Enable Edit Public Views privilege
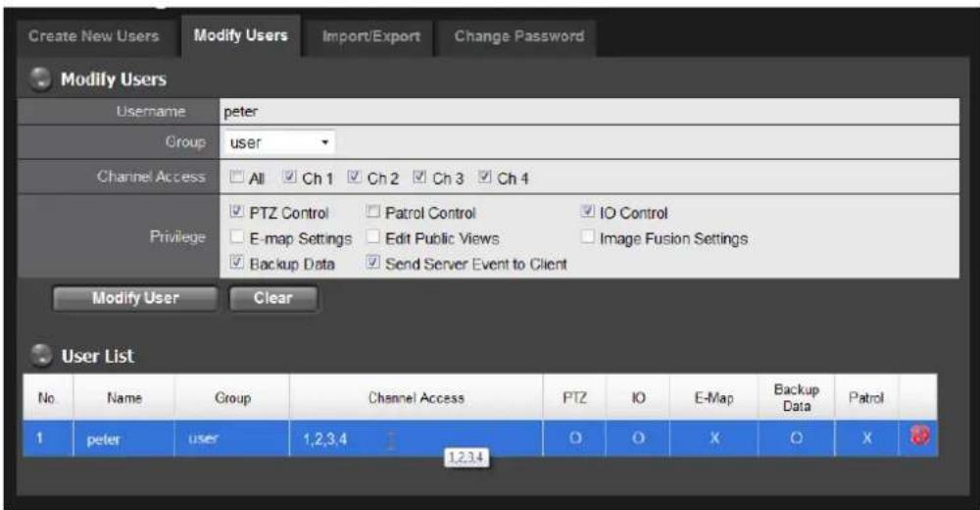Viewport: 980px width, 510px height. (373, 237)
